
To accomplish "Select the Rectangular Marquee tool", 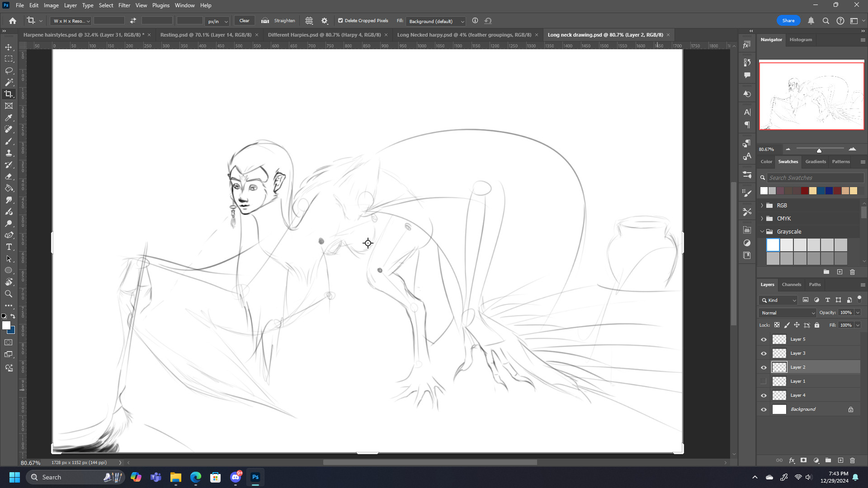I will click(x=9, y=59).
